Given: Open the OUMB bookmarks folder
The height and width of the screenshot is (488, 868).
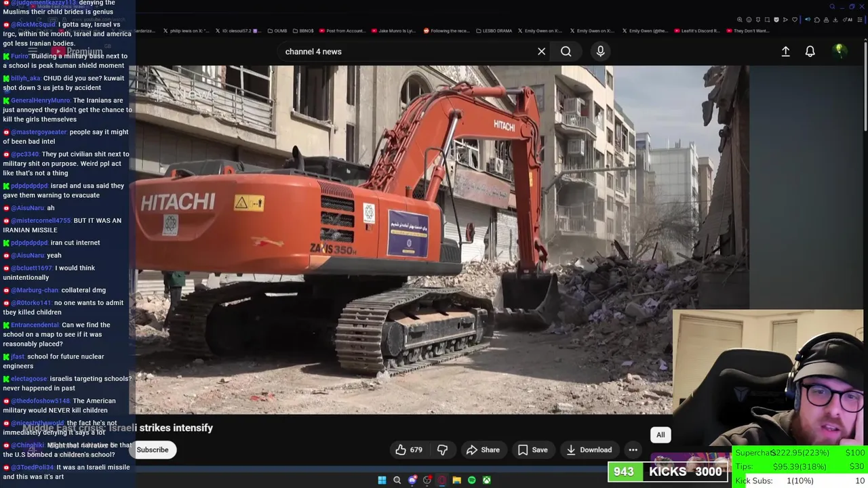Looking at the screenshot, I should point(277,30).
